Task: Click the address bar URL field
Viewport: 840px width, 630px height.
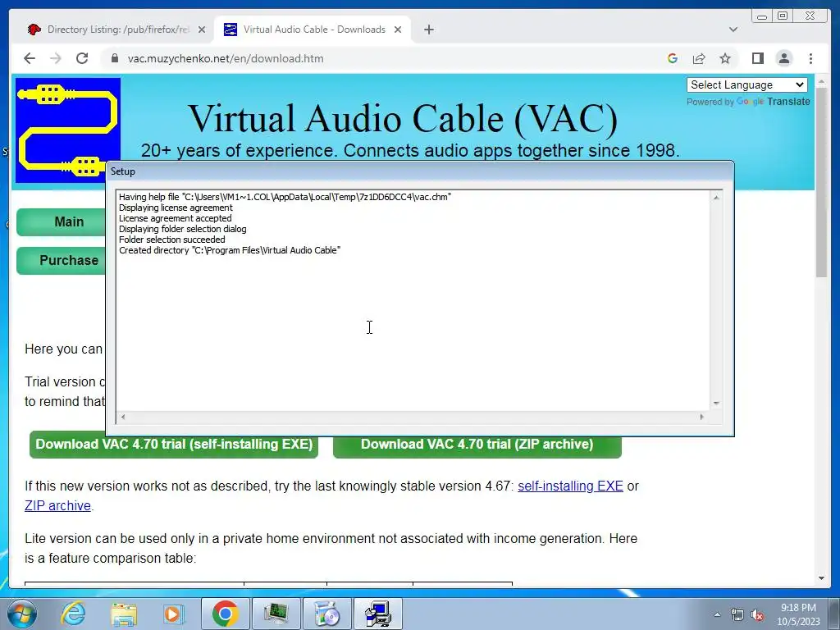Action: (x=386, y=58)
